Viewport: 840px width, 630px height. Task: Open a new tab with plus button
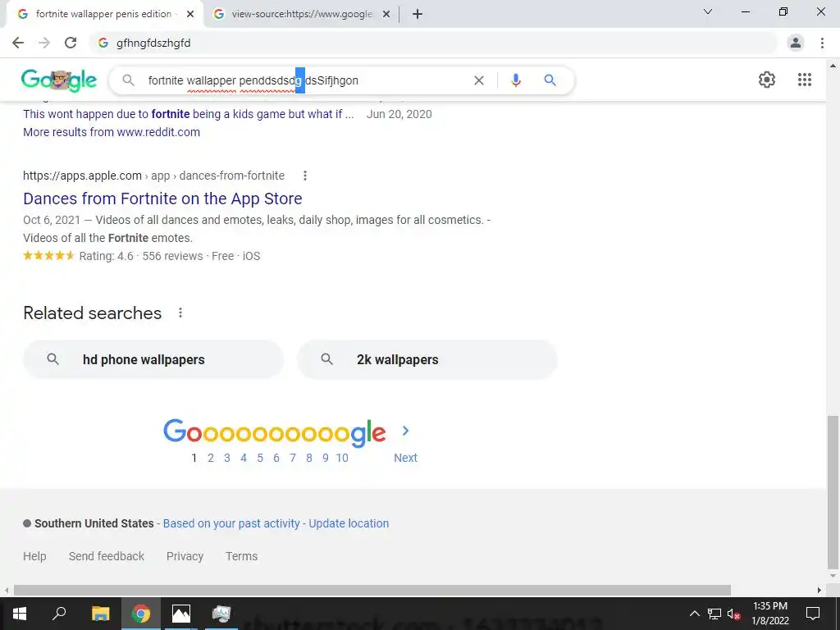[x=418, y=14]
